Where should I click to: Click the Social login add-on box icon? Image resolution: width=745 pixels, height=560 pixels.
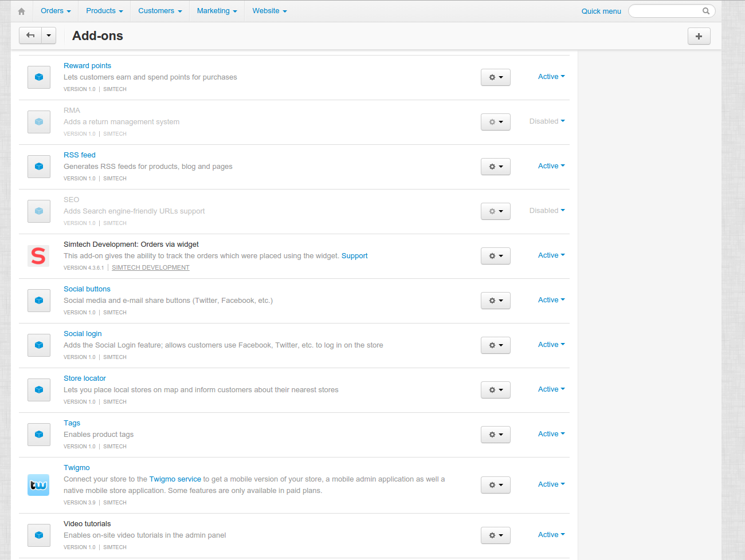pyautogui.click(x=39, y=345)
